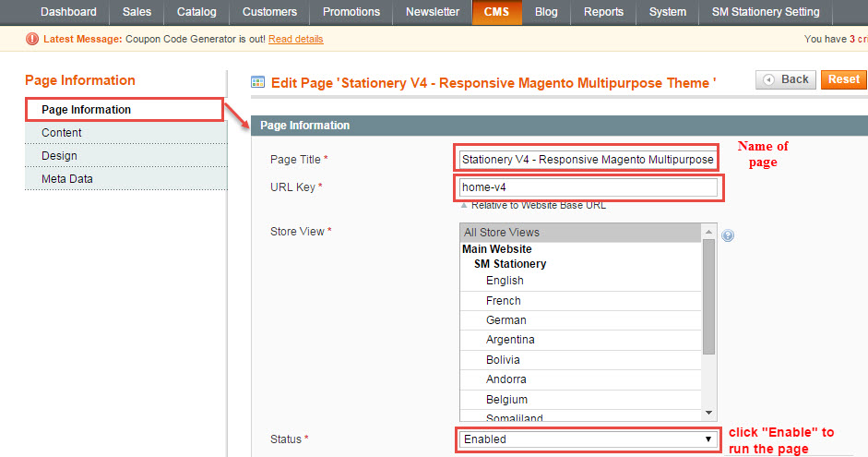Switch to the Meta Data tab
The width and height of the screenshot is (868, 457).
(125, 179)
